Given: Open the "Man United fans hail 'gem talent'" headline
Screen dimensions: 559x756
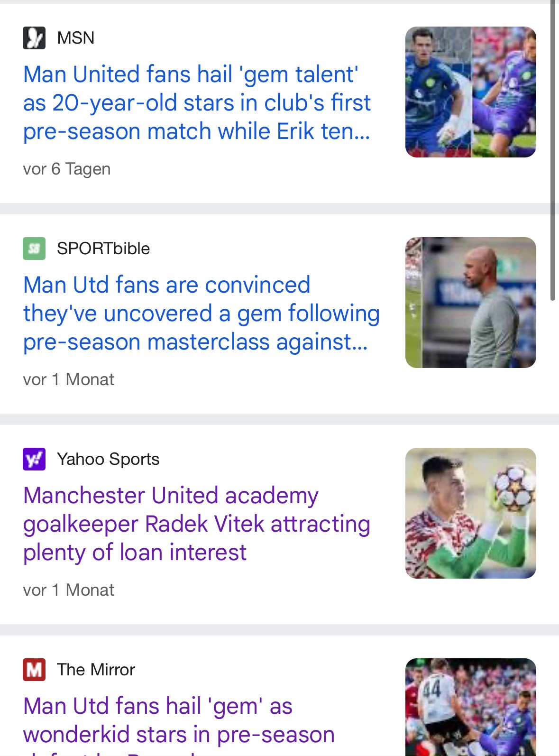Looking at the screenshot, I should coord(197,103).
